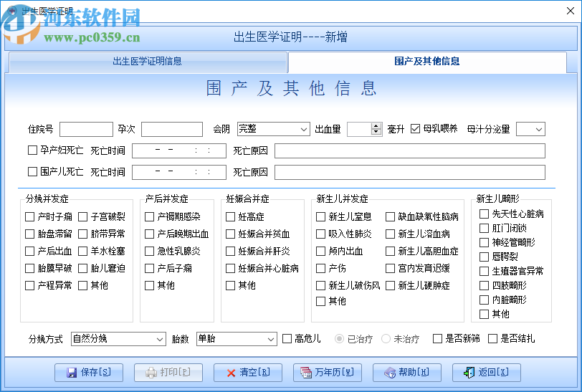This screenshot has height=392, width=582.
Task: Check the 宫内发育迟缓 checkbox
Action: click(x=390, y=269)
